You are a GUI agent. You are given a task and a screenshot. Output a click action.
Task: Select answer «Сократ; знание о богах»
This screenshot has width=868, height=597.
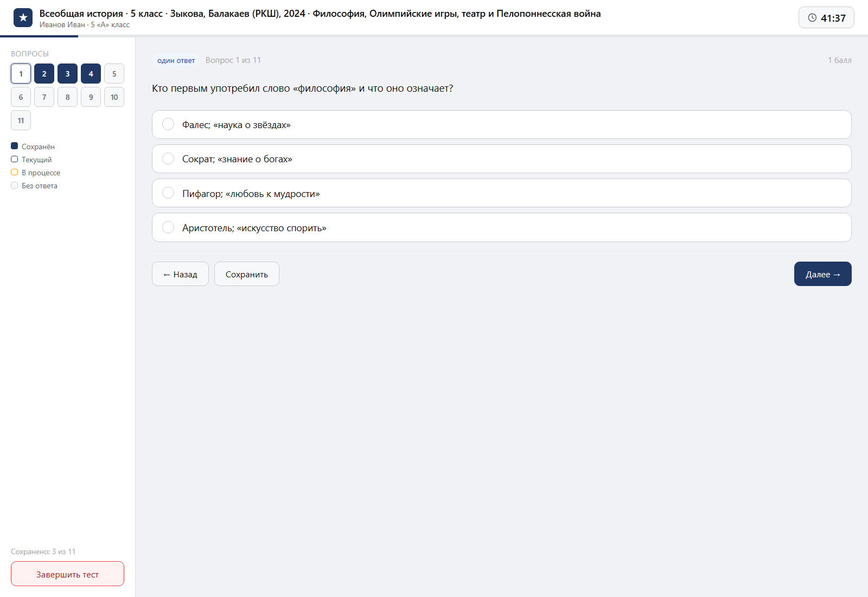[502, 159]
